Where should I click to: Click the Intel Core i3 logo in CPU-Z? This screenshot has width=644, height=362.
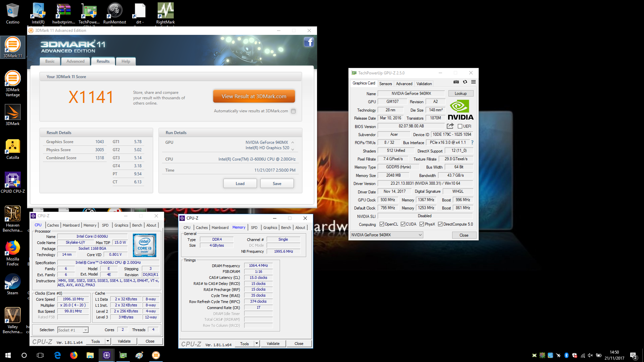(x=145, y=245)
